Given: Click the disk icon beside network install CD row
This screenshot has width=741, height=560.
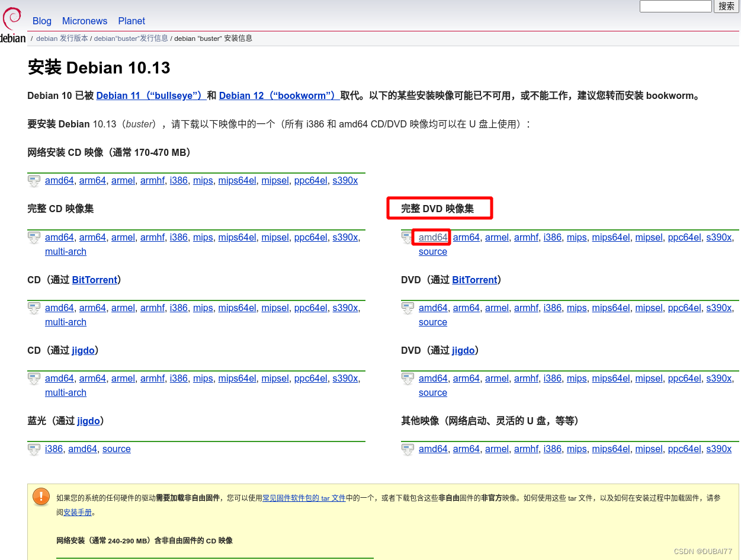Looking at the screenshot, I should click(34, 181).
